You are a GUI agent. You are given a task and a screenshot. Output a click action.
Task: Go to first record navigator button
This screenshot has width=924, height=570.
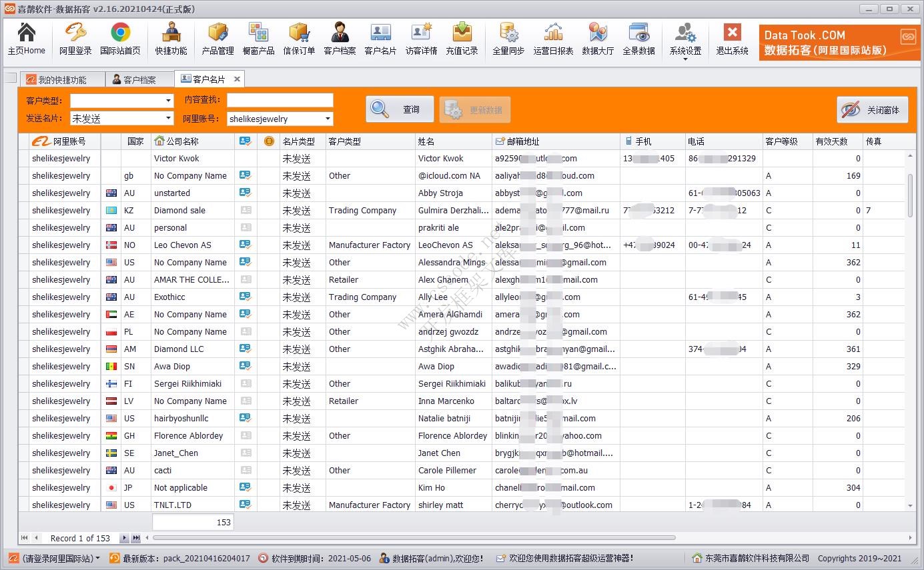[x=25, y=538]
